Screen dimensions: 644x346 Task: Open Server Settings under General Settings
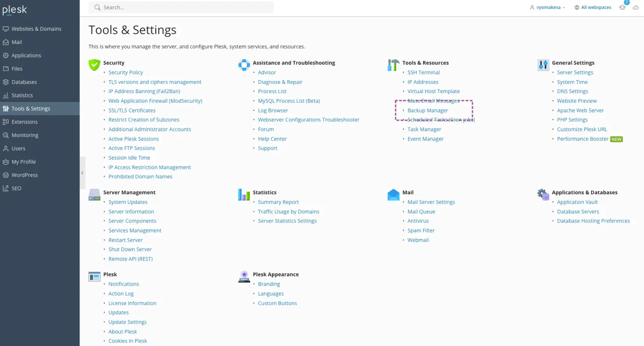(575, 72)
